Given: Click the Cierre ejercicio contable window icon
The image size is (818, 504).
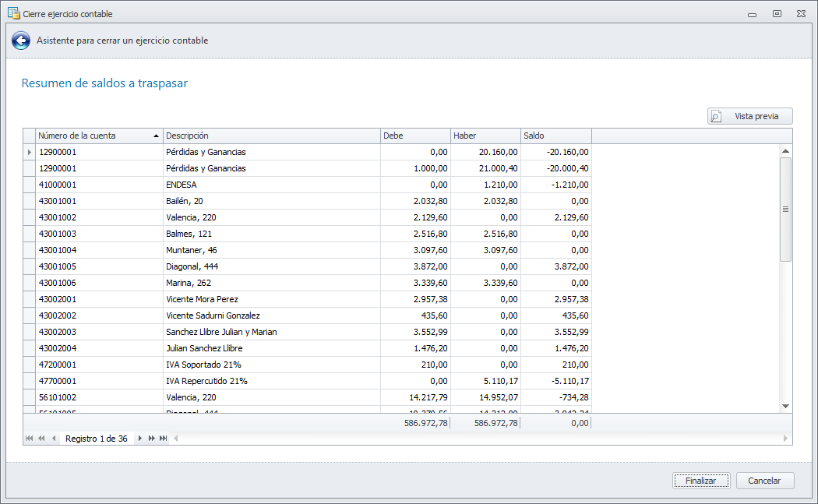Looking at the screenshot, I should click(13, 13).
